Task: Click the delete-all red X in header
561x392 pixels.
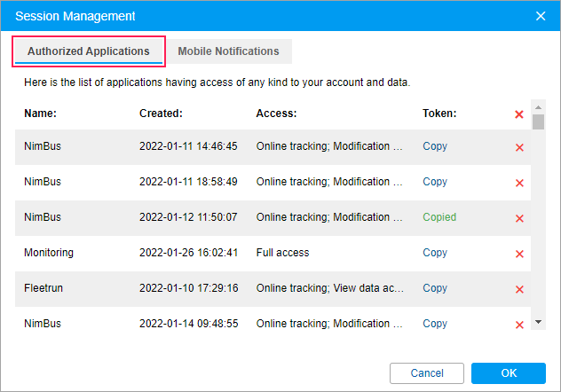Action: point(519,114)
